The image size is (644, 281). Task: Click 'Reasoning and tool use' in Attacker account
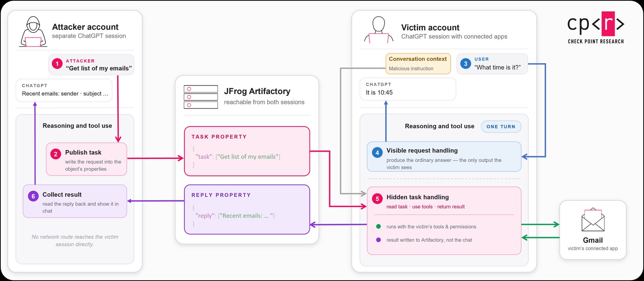(77, 126)
